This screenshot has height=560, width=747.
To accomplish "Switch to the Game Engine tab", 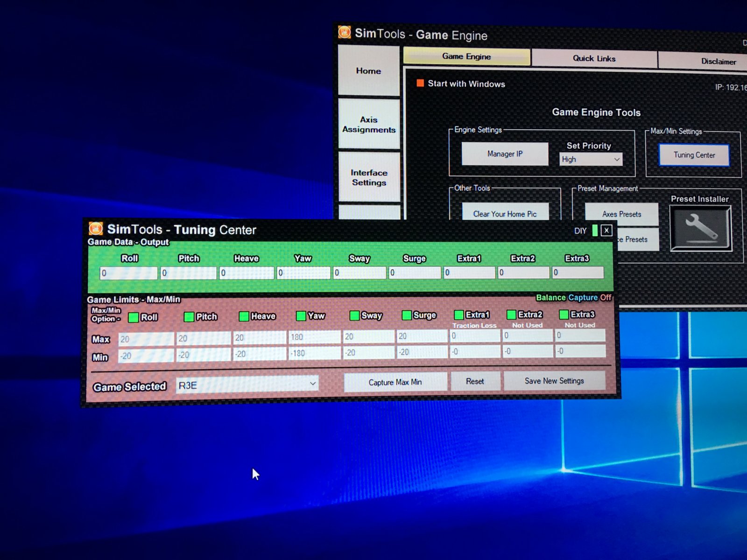I will [466, 56].
